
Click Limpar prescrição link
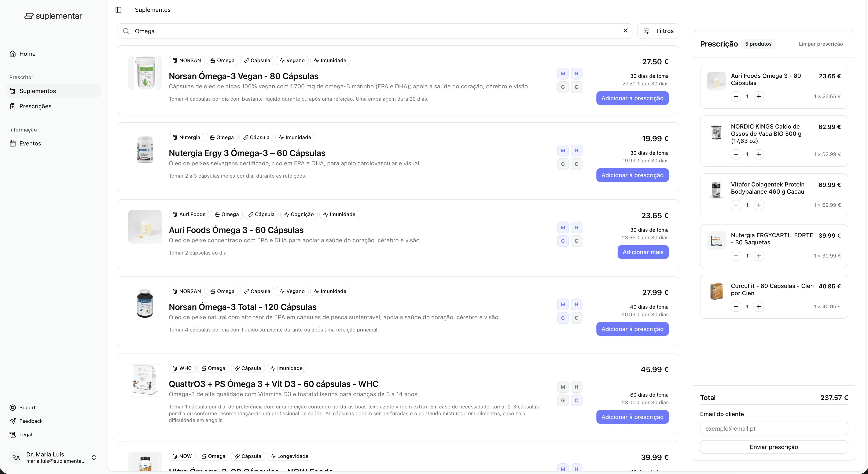click(820, 44)
